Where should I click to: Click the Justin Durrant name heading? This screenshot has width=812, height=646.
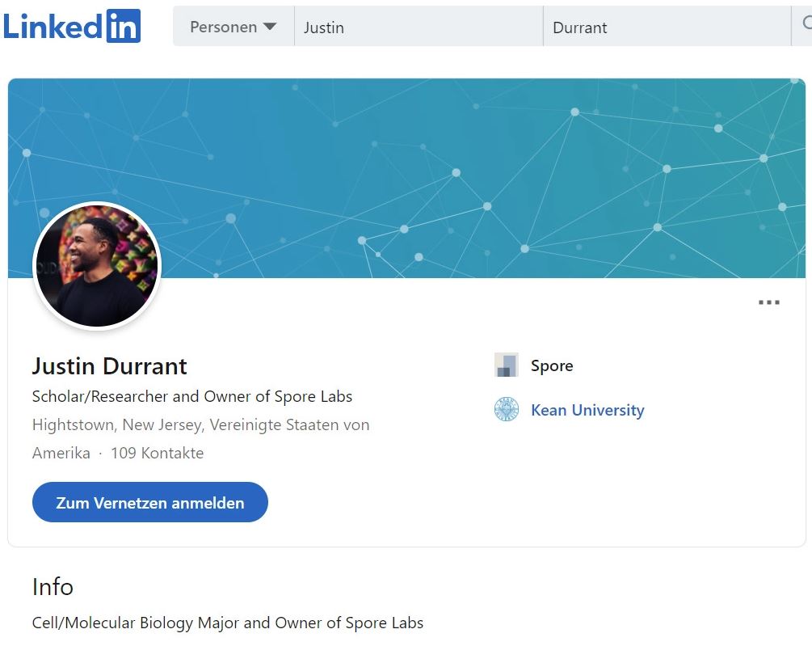(109, 365)
